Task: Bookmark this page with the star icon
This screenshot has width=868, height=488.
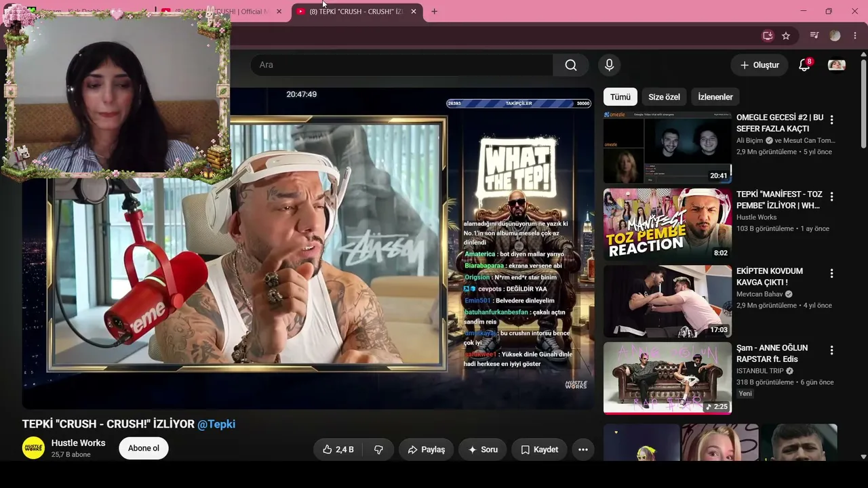Action: [x=786, y=36]
